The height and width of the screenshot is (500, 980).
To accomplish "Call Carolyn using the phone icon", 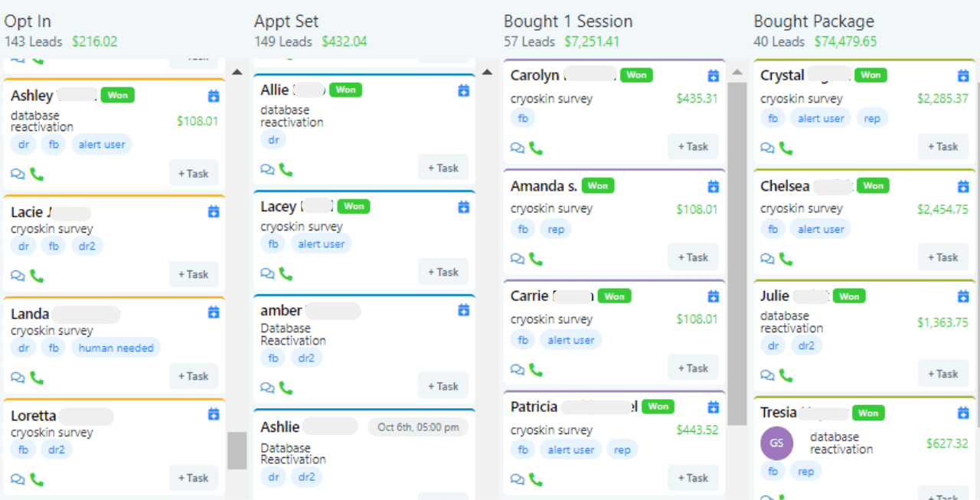I will click(x=536, y=148).
